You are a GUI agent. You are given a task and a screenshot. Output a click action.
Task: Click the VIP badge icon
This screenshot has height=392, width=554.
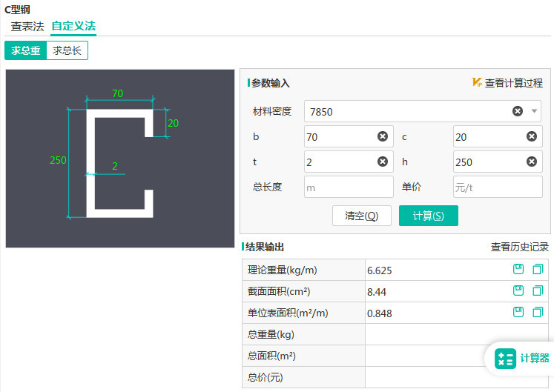[x=477, y=83]
